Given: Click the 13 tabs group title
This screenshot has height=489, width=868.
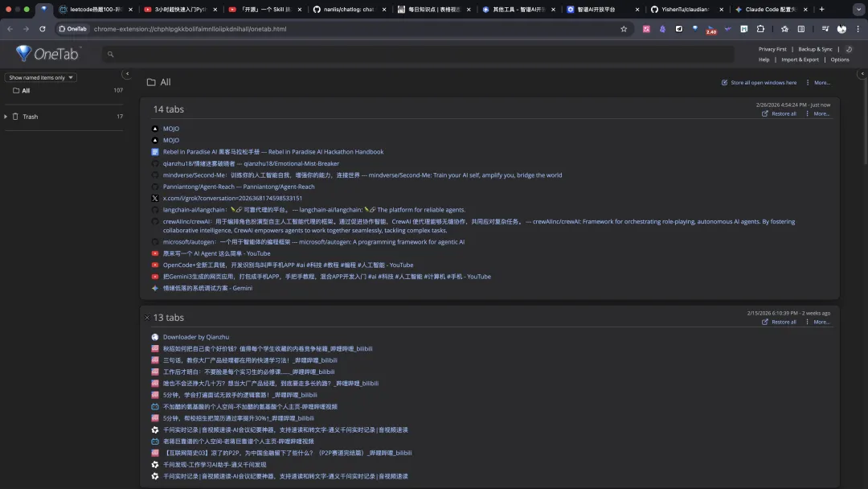Looking at the screenshot, I should [x=168, y=318].
